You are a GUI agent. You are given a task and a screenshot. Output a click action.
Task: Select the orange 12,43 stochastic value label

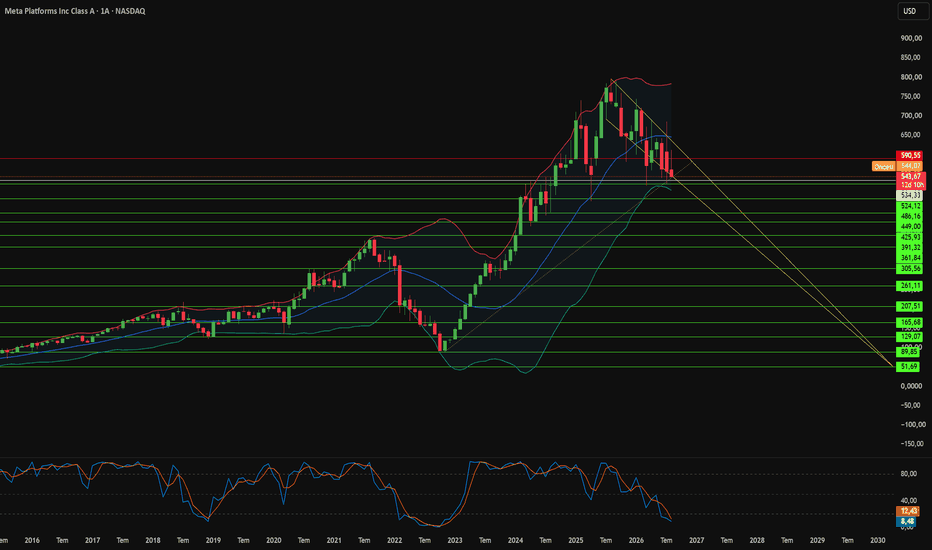point(907,511)
